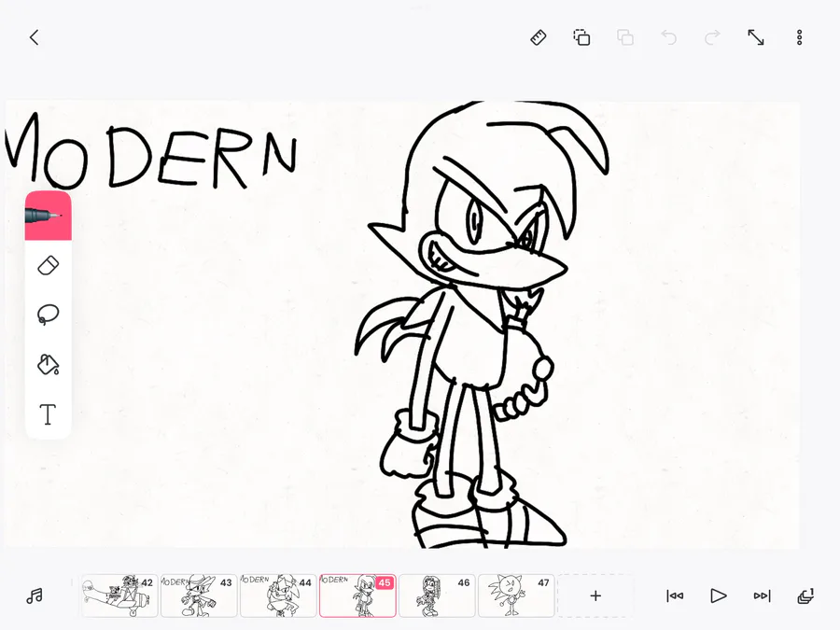Select frame 42 thumbnail
Image resolution: width=840 pixels, height=630 pixels.
pyautogui.click(x=120, y=595)
